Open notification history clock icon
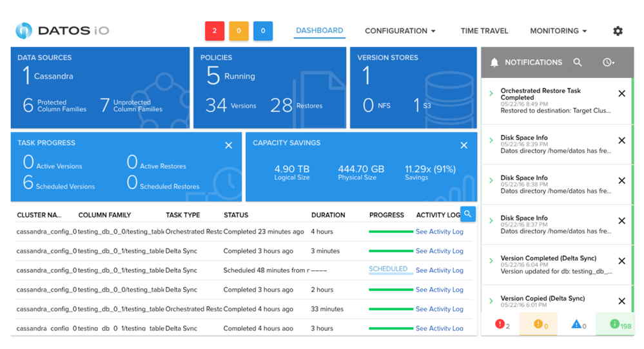 tap(609, 63)
